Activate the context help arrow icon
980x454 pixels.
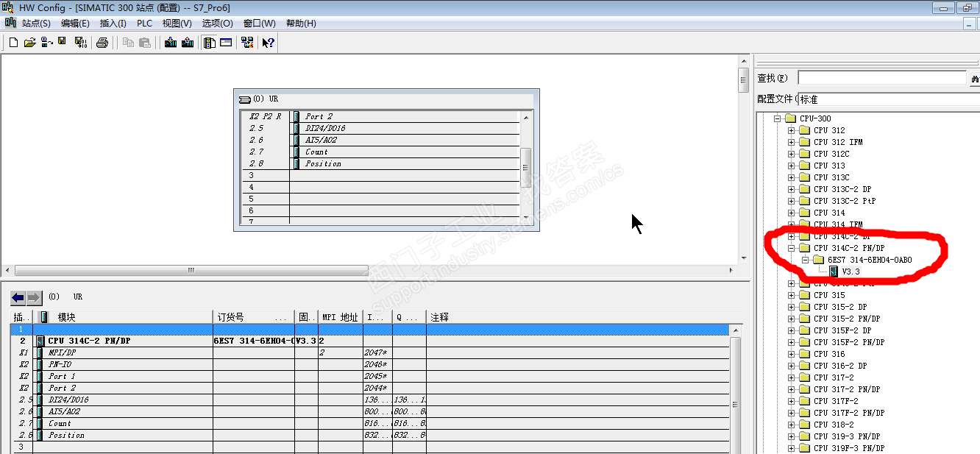[x=269, y=43]
